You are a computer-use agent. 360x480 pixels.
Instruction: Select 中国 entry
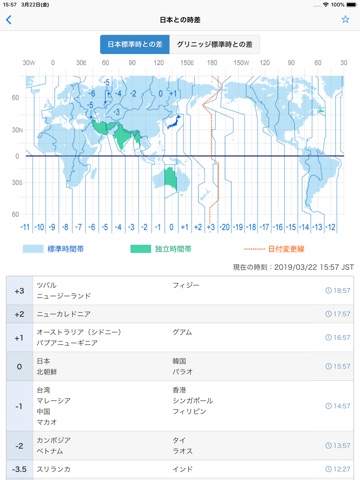43,411
